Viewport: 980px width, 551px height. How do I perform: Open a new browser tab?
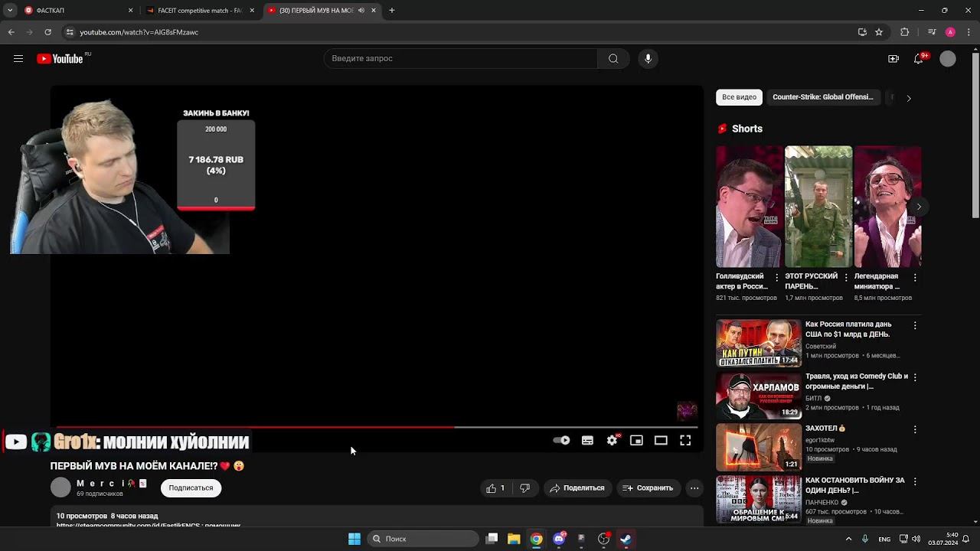point(391,11)
